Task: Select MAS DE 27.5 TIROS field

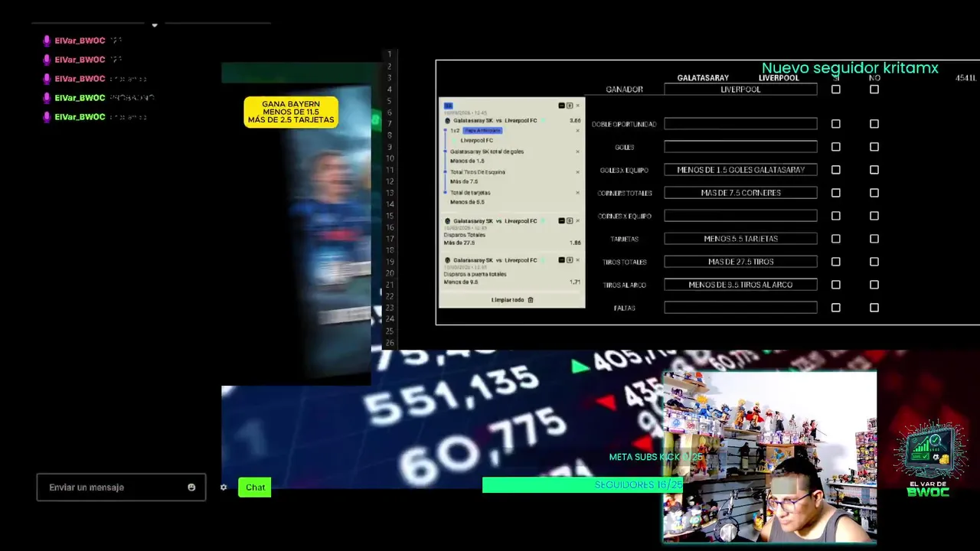Action: click(x=740, y=262)
